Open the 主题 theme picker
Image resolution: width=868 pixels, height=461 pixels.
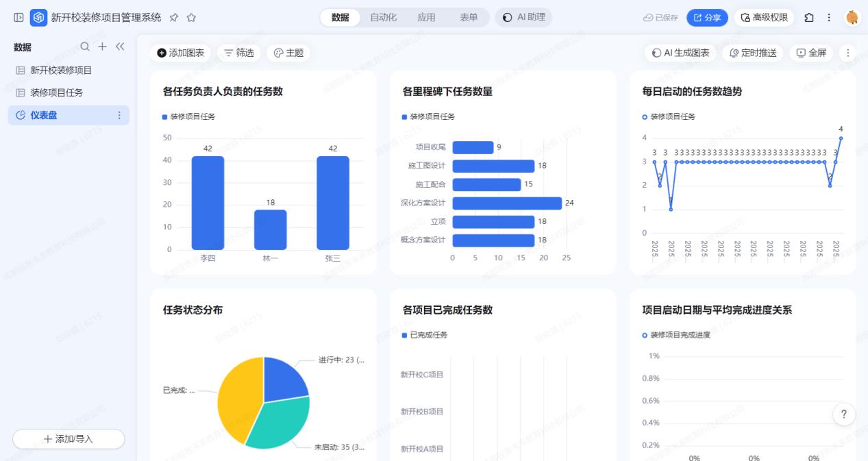288,53
